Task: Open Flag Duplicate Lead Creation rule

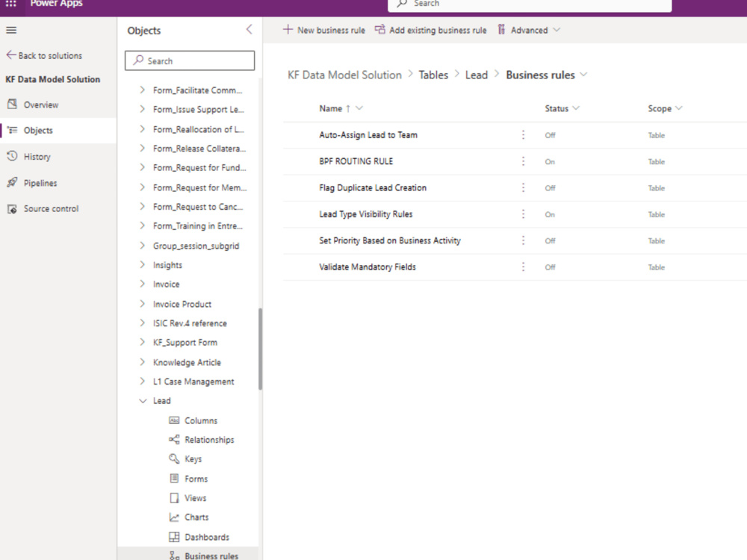Action: click(373, 188)
